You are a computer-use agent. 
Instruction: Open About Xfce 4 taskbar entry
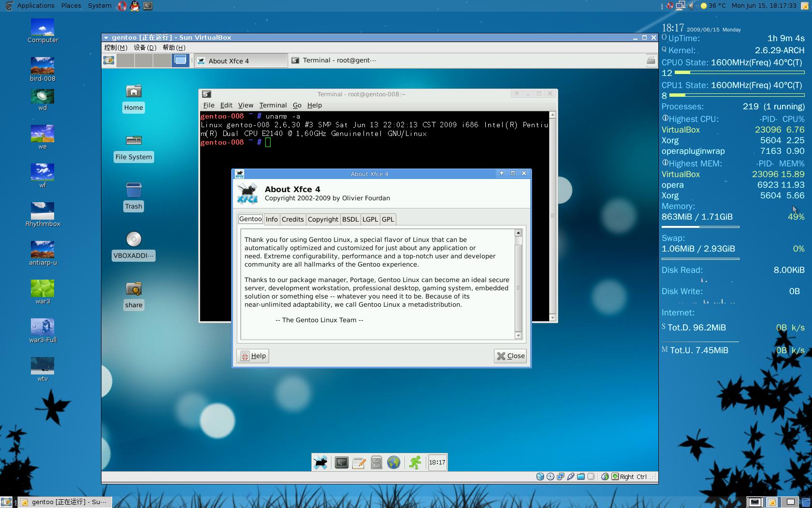(x=241, y=60)
